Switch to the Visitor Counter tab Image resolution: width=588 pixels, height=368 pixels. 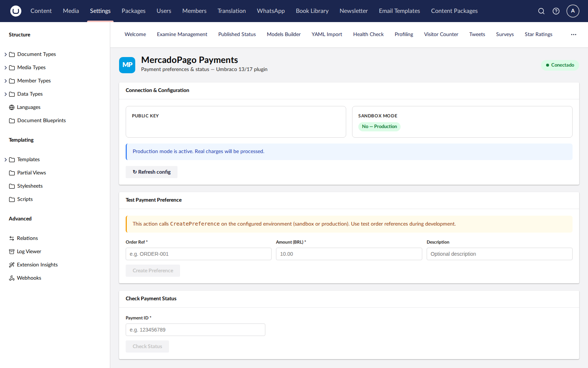[441, 35]
